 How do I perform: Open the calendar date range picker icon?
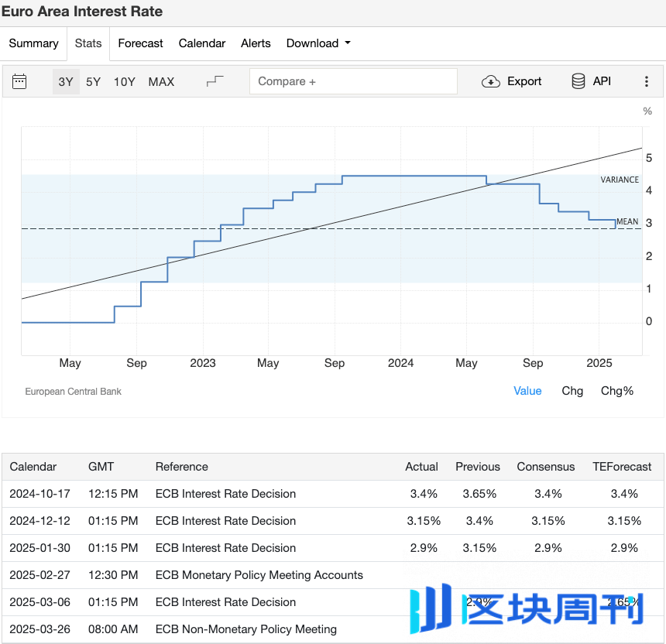pos(19,81)
